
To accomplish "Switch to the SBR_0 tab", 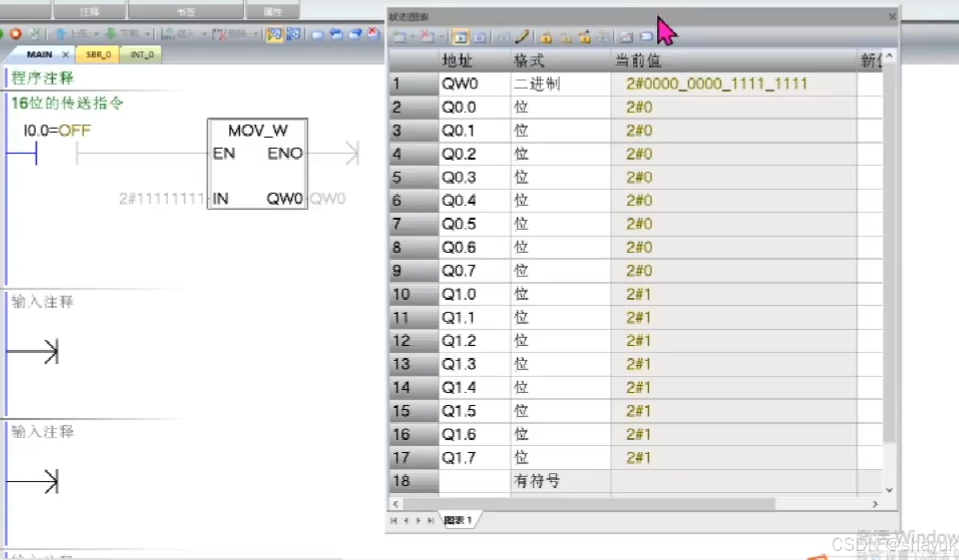I will tap(98, 54).
